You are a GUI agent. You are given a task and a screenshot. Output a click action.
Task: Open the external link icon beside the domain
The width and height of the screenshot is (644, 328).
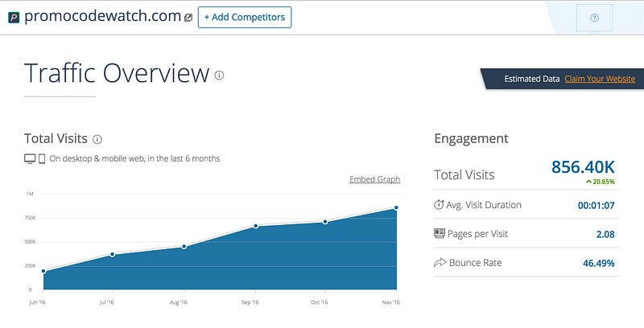point(188,18)
